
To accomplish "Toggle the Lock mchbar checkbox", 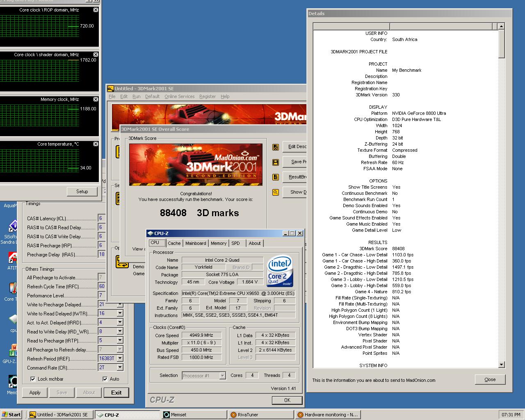I will 33,379.
